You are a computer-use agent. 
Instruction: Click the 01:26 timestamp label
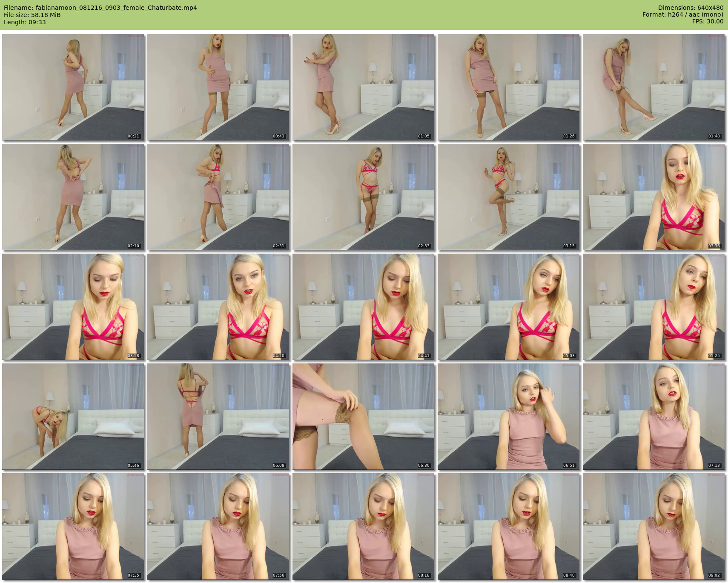coord(569,136)
